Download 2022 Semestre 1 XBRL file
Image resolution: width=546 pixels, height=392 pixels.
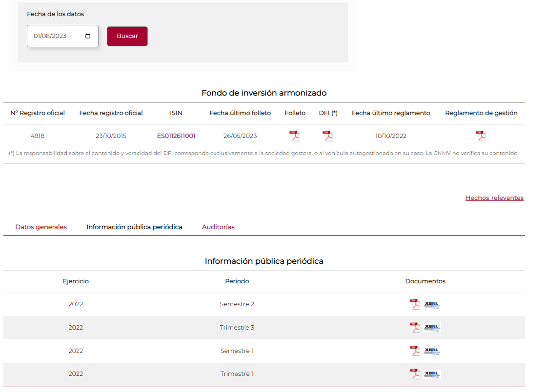[432, 352]
